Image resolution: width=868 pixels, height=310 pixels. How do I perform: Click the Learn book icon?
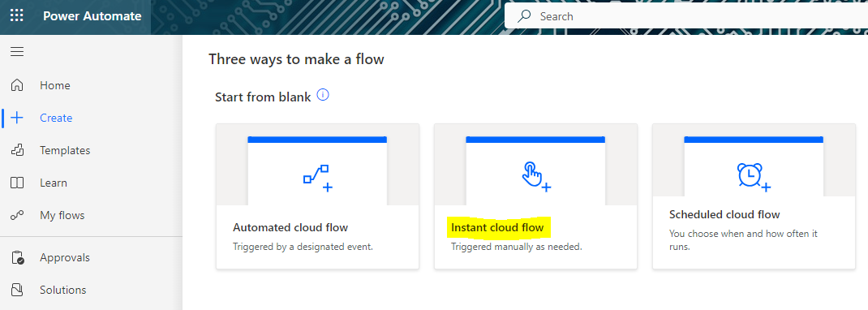coord(17,183)
